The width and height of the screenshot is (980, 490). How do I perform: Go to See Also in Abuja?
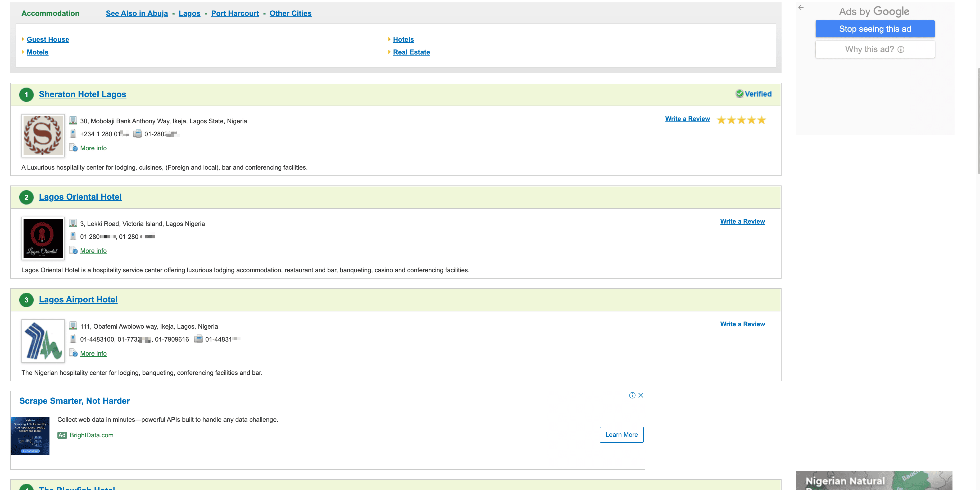[x=137, y=13]
